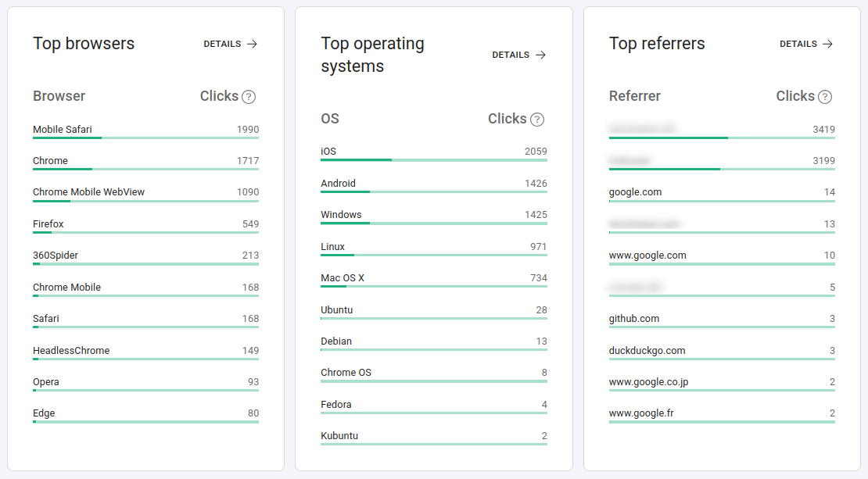
Task: Click the Linux progress bar
Action: click(x=433, y=255)
